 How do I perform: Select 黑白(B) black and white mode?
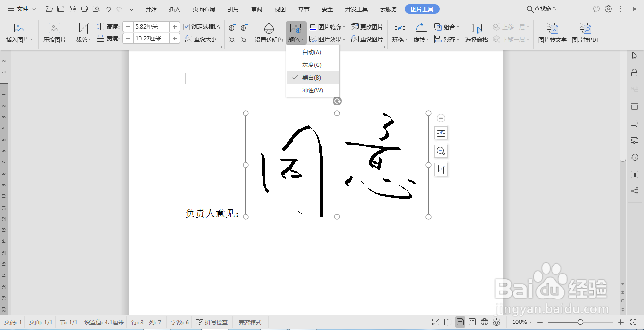tap(313, 77)
